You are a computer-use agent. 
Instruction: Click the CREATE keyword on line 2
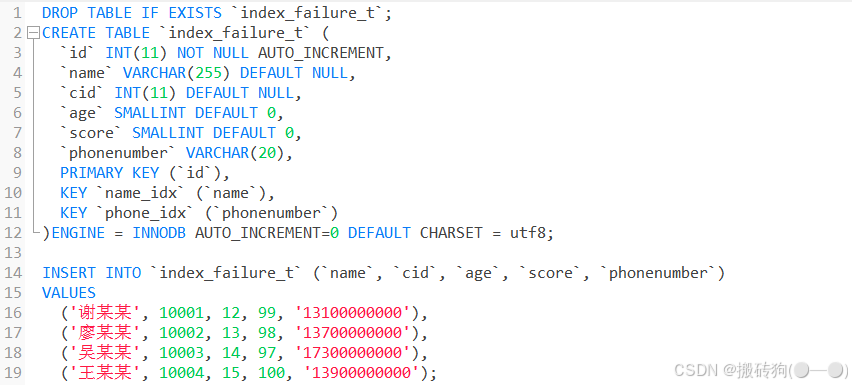point(69,33)
